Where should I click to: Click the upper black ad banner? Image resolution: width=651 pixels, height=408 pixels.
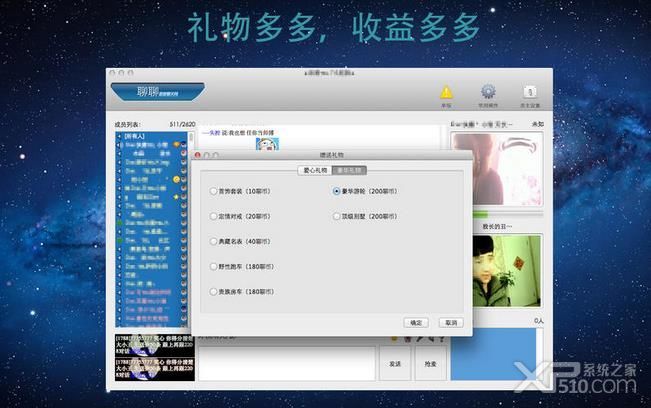pos(154,345)
